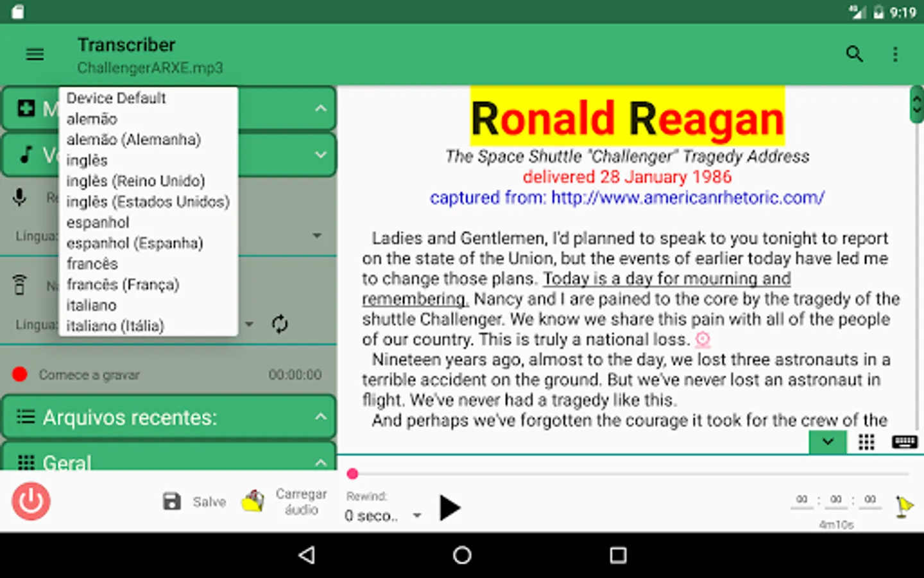Click the Salve button label
The width and height of the screenshot is (924, 578).
pos(209,502)
